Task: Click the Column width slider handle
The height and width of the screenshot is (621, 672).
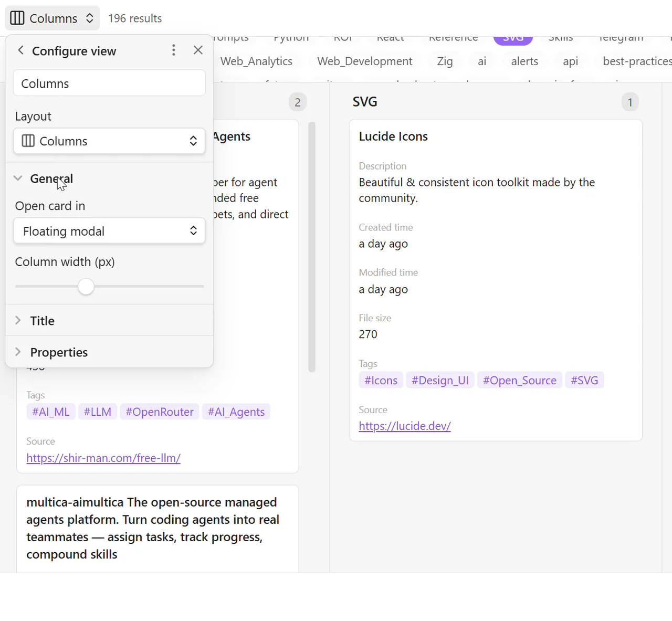Action: point(86,287)
